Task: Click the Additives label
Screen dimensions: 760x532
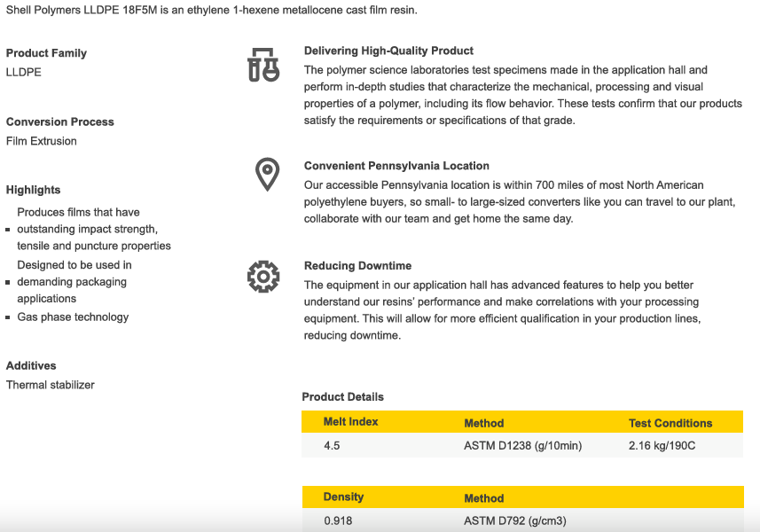Action: point(31,366)
